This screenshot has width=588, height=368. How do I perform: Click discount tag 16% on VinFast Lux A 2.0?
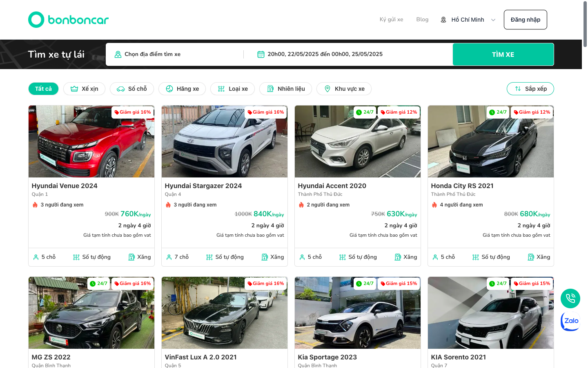click(266, 283)
